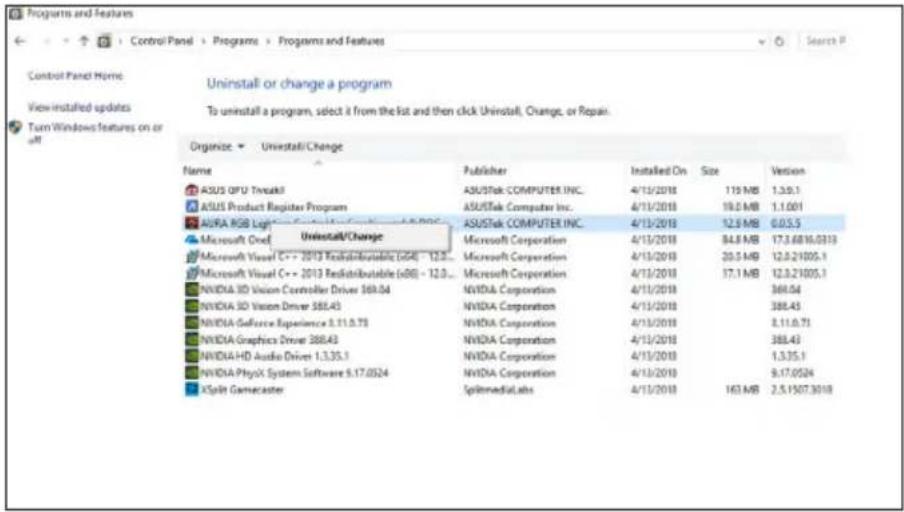Navigate to Programs breadcrumb
This screenshot has width=904, height=512.
pos(236,41)
